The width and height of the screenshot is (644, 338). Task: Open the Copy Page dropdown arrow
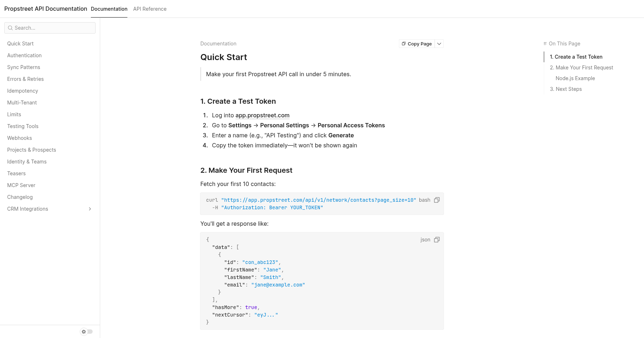[439, 44]
